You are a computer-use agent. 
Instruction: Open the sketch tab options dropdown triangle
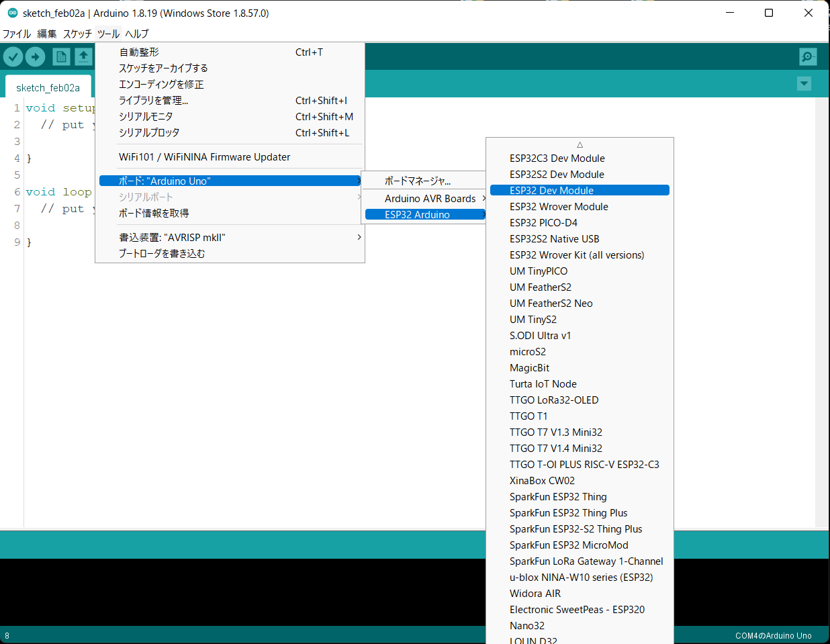(804, 84)
